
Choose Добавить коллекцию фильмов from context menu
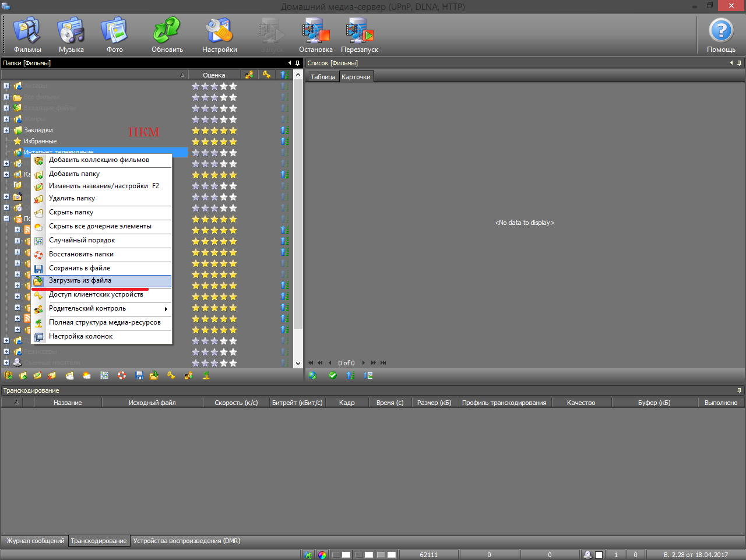(x=101, y=160)
